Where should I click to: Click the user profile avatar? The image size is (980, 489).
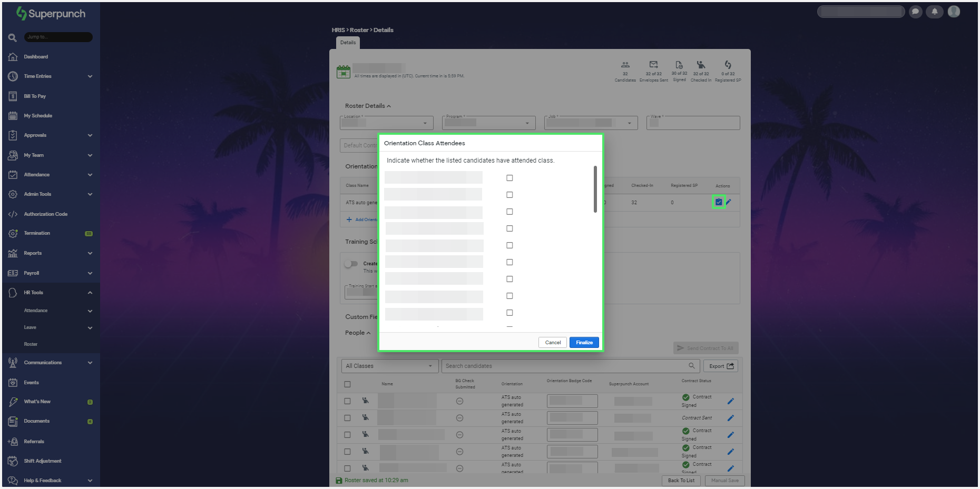point(954,12)
